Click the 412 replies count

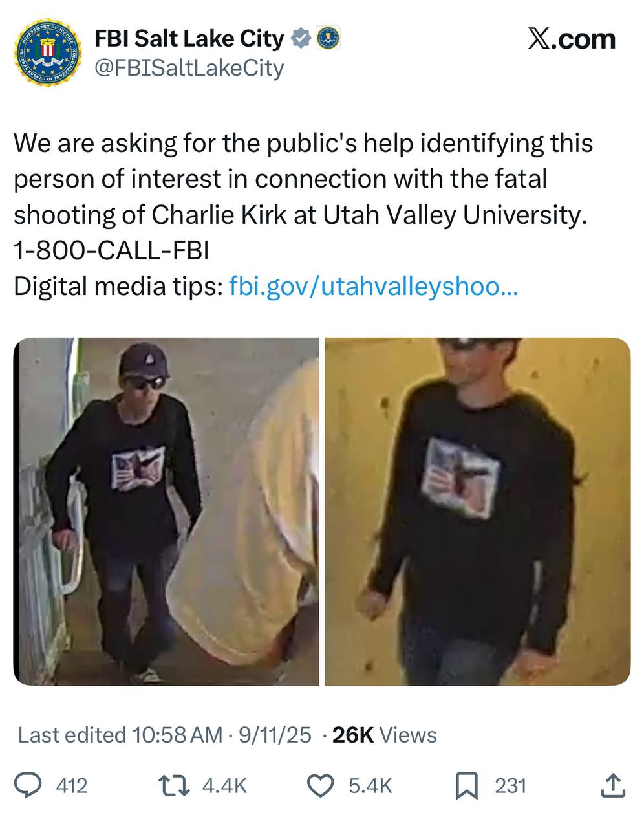(x=72, y=785)
